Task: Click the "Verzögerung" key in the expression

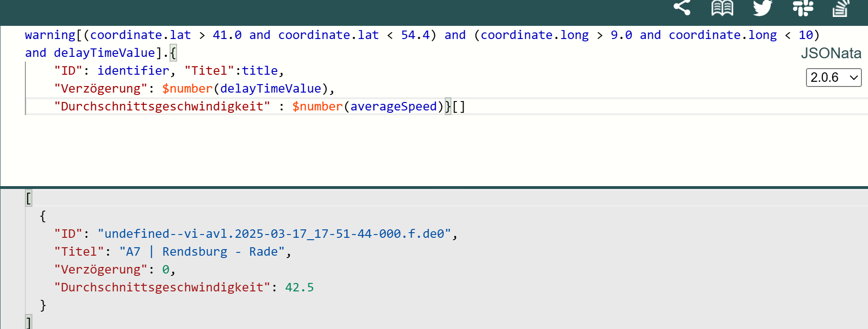Action: 101,89
